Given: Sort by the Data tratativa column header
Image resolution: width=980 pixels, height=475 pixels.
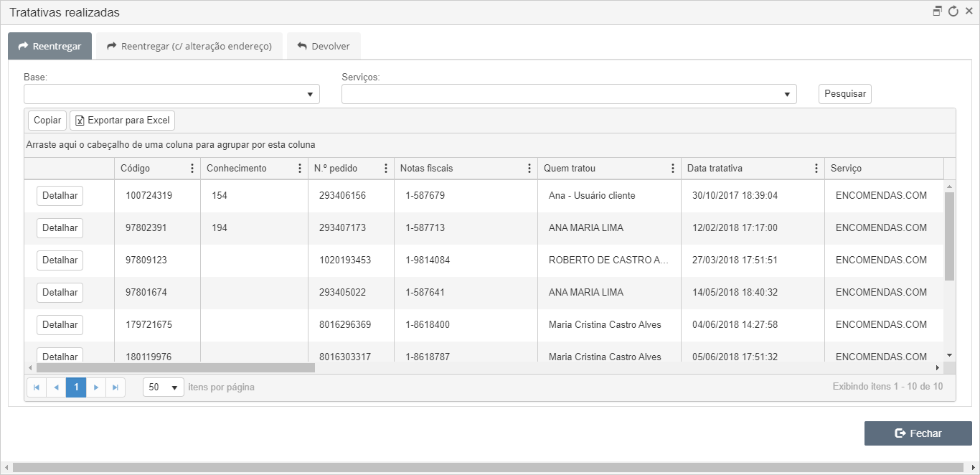Looking at the screenshot, I should pos(715,169).
